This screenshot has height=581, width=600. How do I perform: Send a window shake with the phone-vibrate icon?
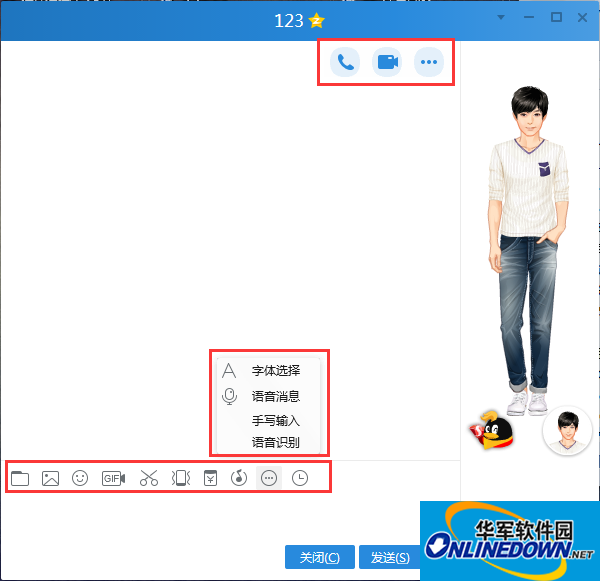pyautogui.click(x=181, y=478)
